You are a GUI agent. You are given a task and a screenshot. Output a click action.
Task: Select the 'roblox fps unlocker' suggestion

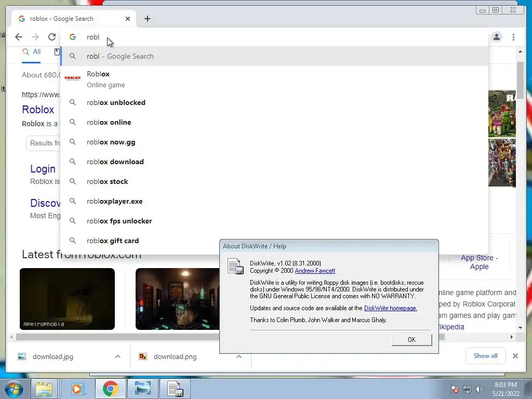point(274,221)
